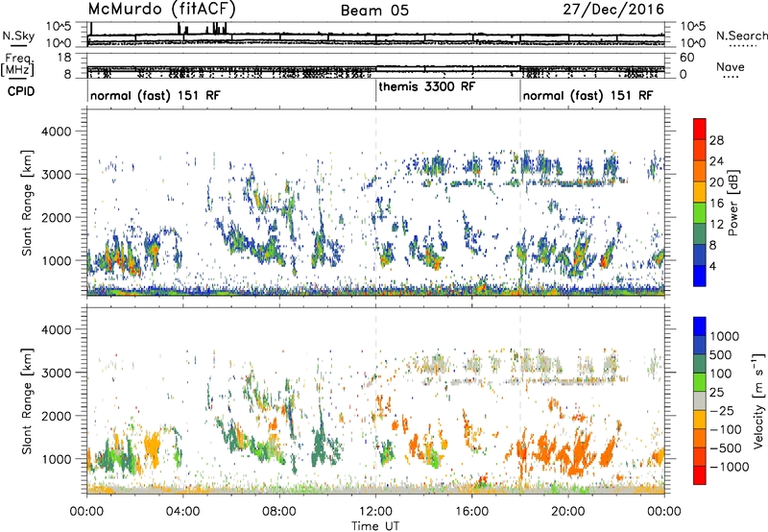
Task: Click the dashed 18:00 marker in velocity panel
Action: pos(520,400)
